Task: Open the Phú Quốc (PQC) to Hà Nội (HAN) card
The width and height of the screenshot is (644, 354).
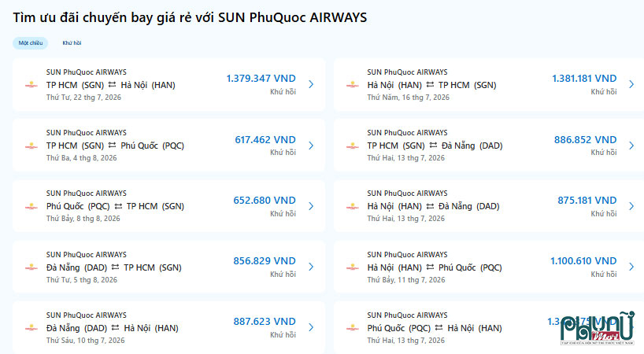Action: [x=489, y=327]
